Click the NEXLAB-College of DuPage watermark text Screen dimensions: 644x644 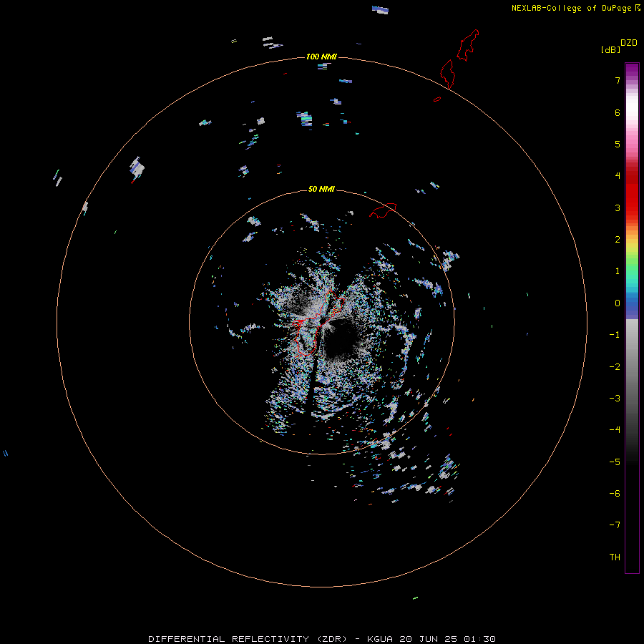tap(571, 8)
